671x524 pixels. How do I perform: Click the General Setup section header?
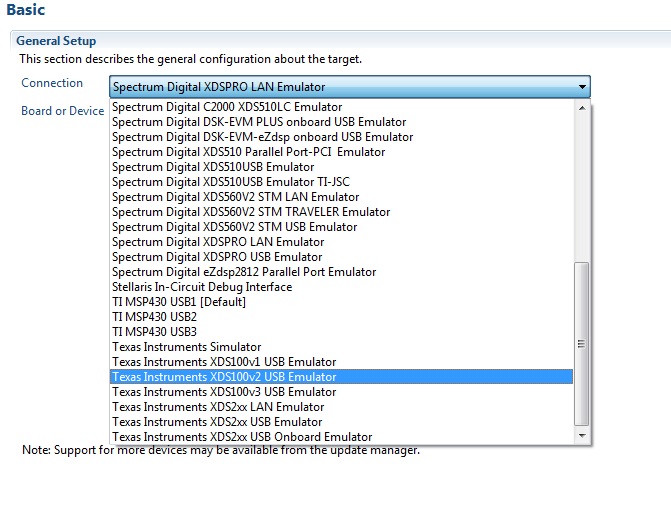[x=56, y=41]
